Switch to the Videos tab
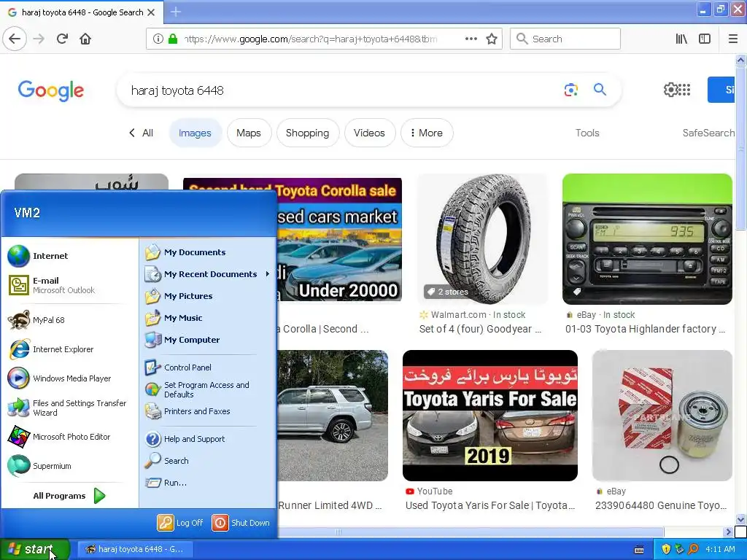 click(369, 133)
